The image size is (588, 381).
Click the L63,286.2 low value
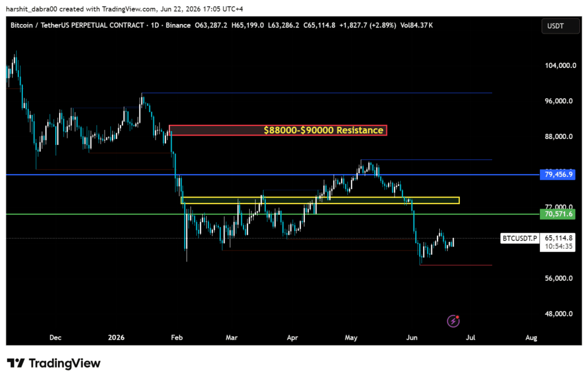(x=284, y=25)
